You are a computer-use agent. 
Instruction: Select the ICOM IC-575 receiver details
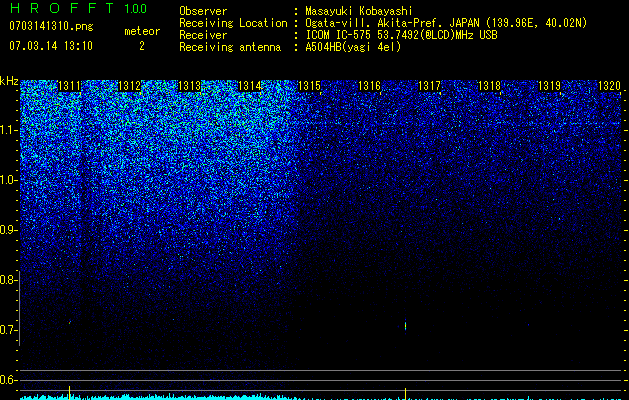tap(401, 35)
